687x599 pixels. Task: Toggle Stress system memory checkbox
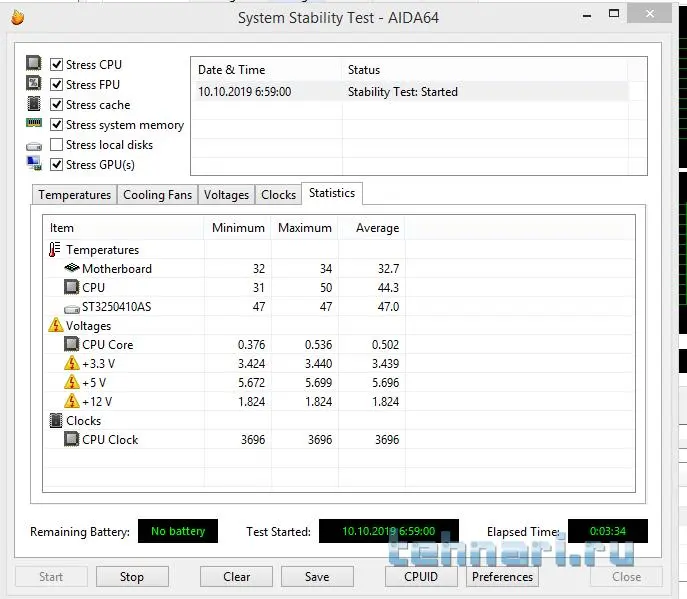click(x=56, y=124)
